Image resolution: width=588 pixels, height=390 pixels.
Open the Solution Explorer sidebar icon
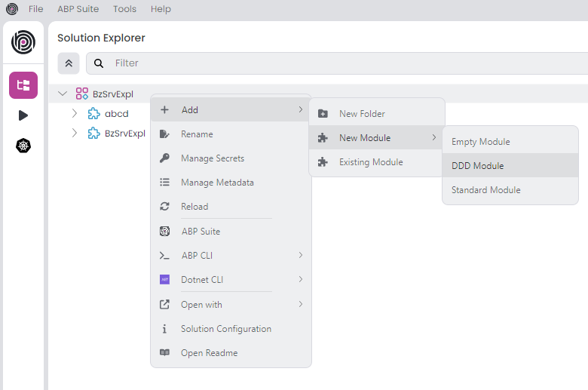(x=23, y=85)
